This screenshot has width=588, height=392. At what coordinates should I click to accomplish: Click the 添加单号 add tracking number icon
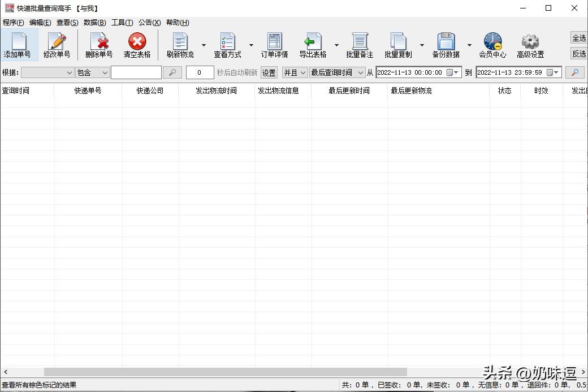coord(19,41)
